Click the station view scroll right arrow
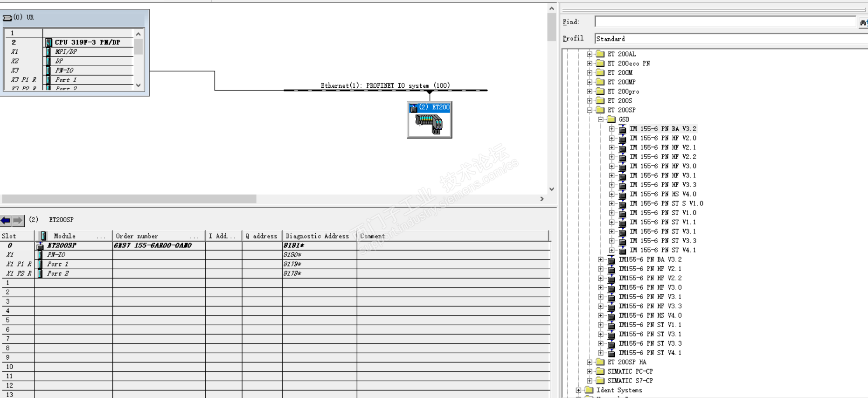868x398 pixels. 542,199
